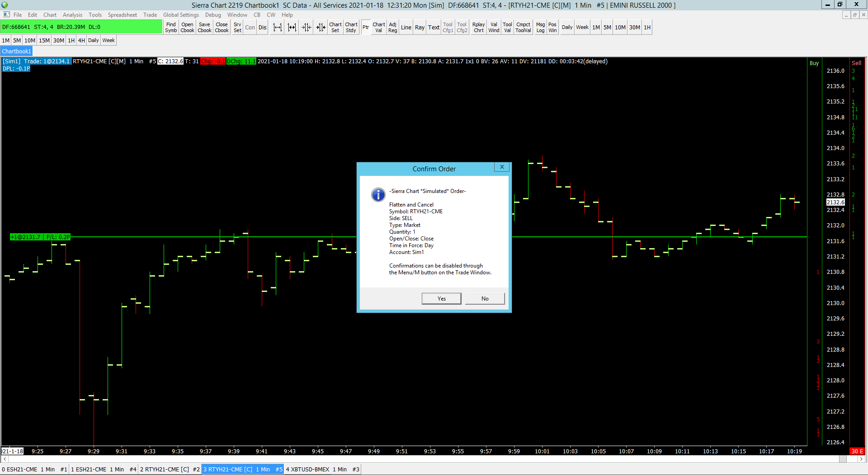The width and height of the screenshot is (868, 475).
Task: Click the chartbook document icon beside File menu
Action: (6, 15)
